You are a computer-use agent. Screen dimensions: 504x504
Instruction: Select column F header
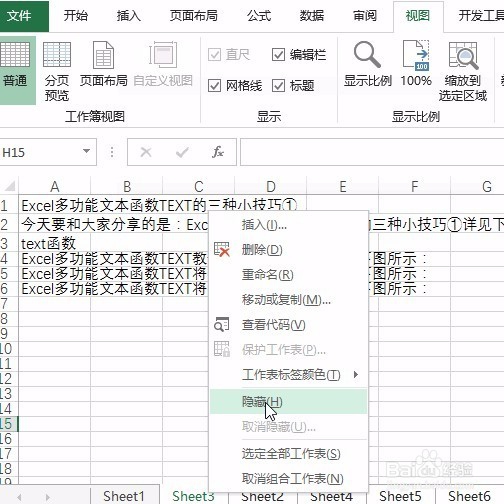click(x=414, y=186)
